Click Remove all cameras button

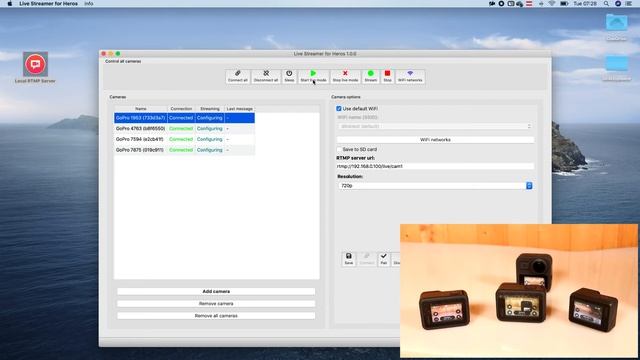(216, 316)
